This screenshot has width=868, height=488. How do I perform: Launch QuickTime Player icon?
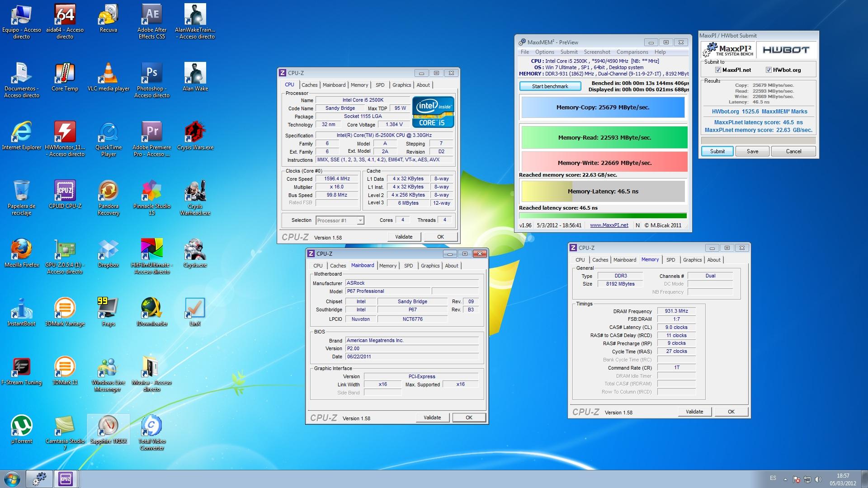(108, 139)
